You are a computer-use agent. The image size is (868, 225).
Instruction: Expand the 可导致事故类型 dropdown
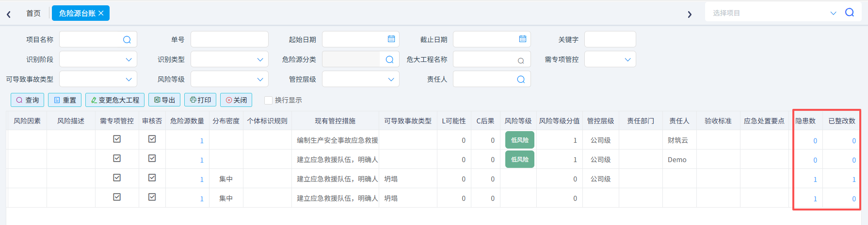129,79
